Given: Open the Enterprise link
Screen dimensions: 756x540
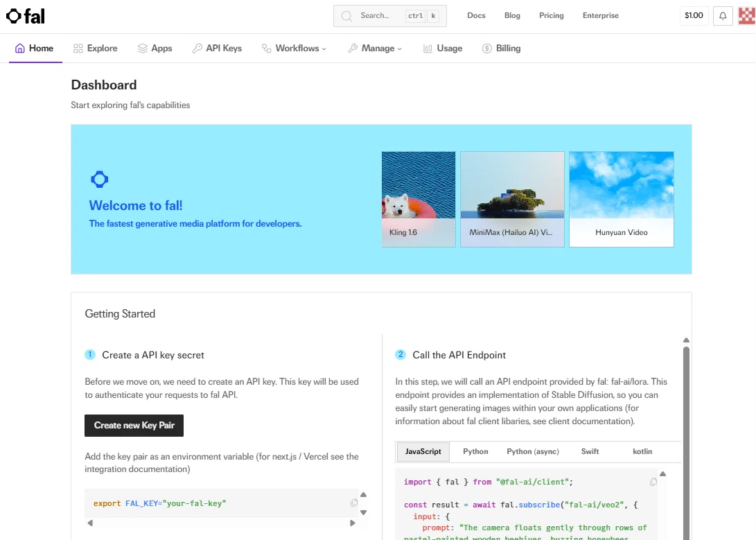Looking at the screenshot, I should (600, 15).
